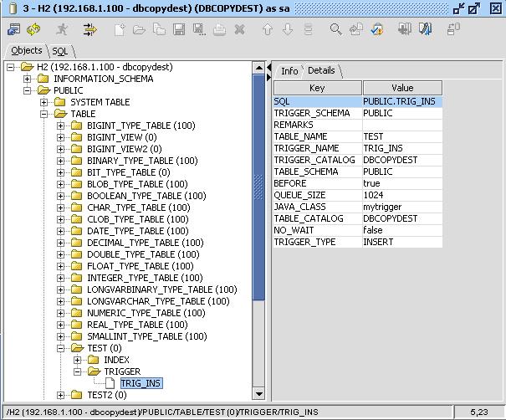
Task: Click the Key column header
Action: point(317,88)
